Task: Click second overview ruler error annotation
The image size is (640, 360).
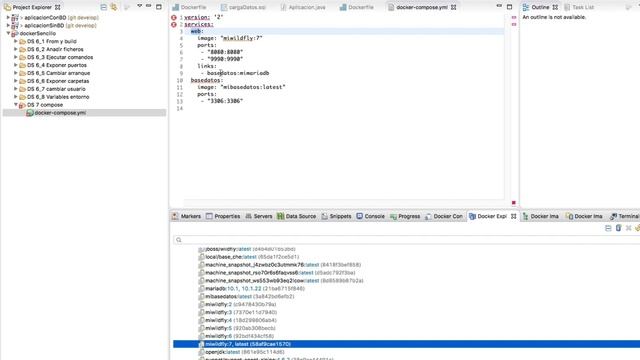Action: point(514,24)
